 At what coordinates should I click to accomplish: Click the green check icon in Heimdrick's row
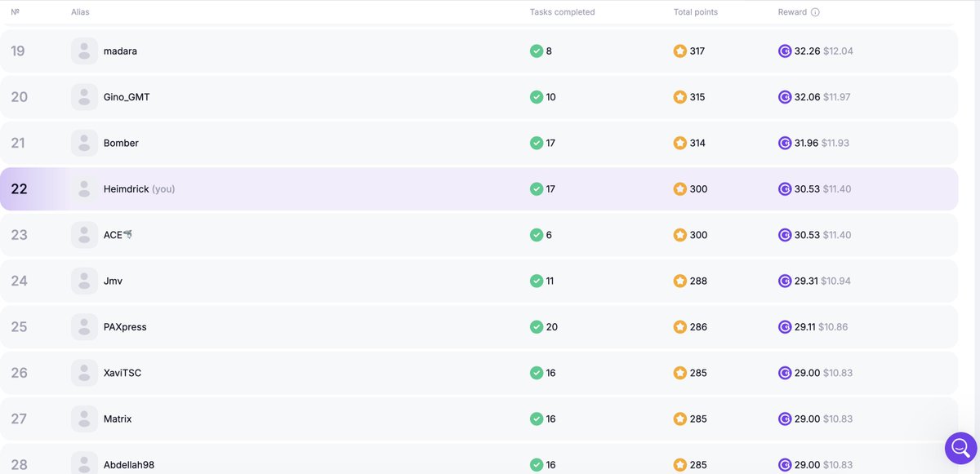(x=537, y=188)
